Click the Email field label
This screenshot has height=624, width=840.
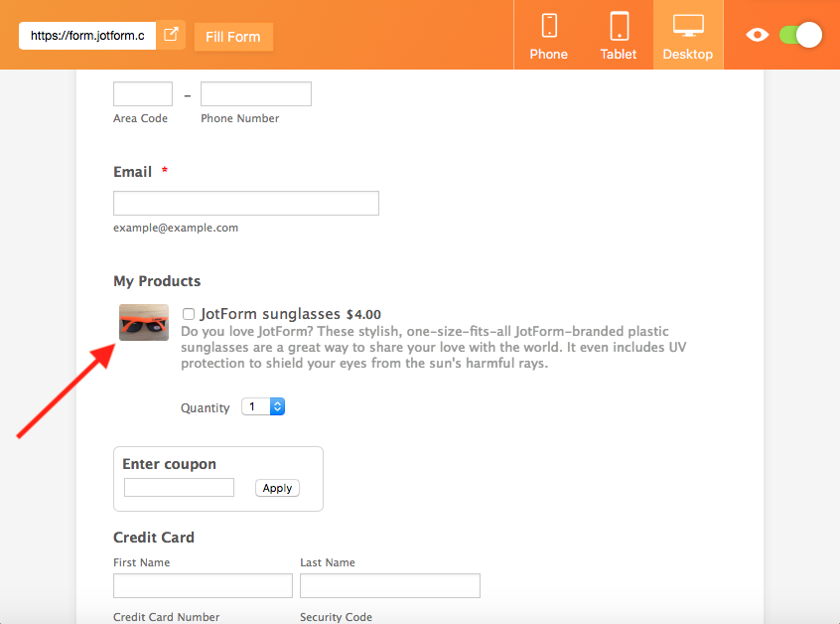pyautogui.click(x=132, y=172)
